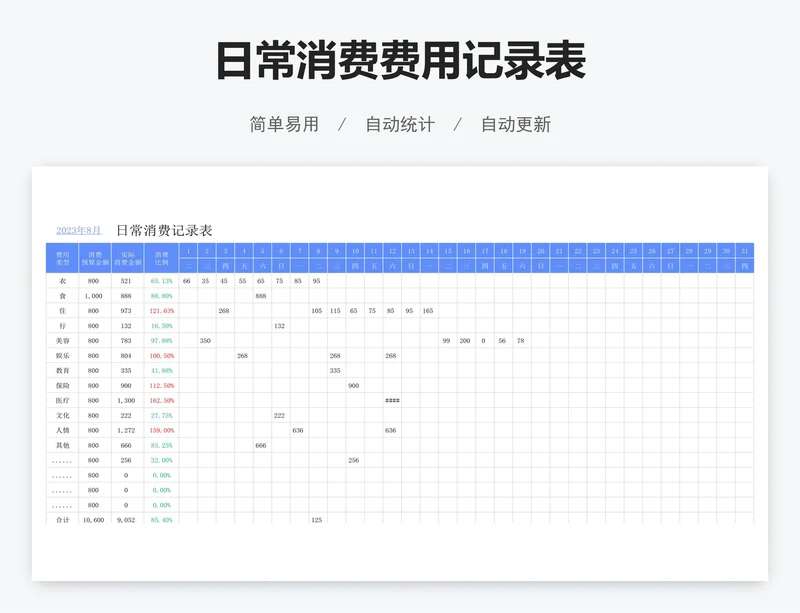800x613 pixels.
Task: Select the total budget 10,600 cell
Action: point(93,520)
